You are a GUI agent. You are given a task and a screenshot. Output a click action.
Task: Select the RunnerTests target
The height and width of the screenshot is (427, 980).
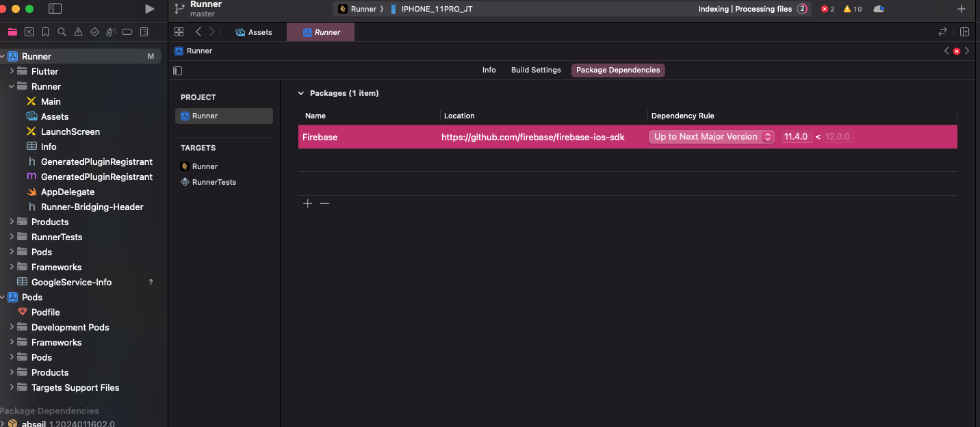214,182
